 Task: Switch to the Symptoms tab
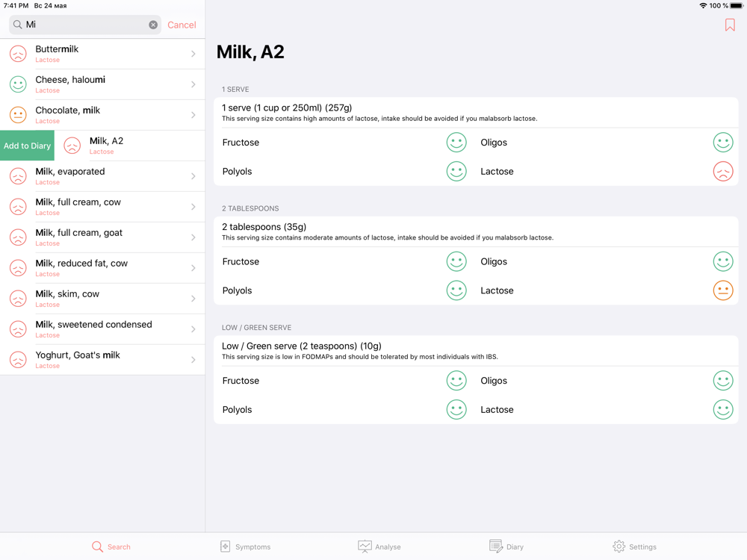tap(245, 547)
